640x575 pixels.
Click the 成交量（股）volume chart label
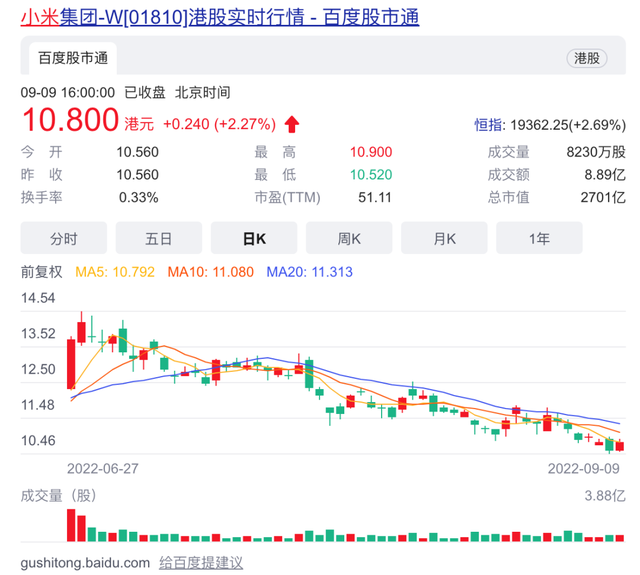coord(58,496)
